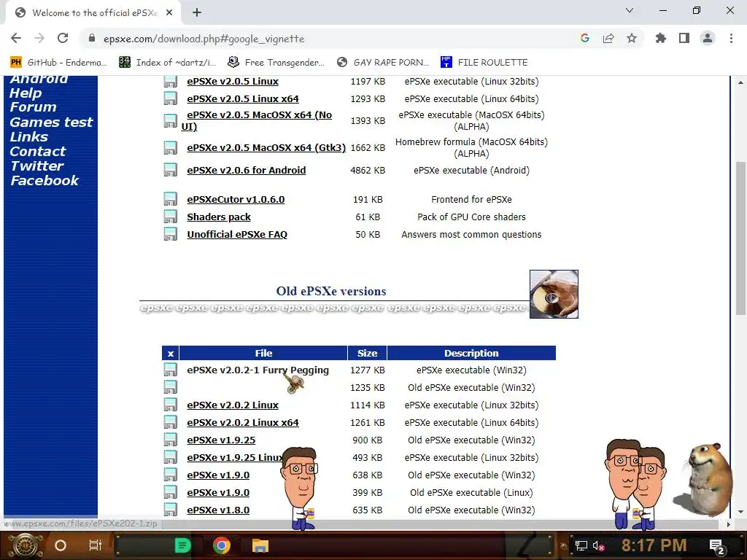This screenshot has width=747, height=560.
Task: Download ePSXe v1.8.0
Action: point(218,510)
